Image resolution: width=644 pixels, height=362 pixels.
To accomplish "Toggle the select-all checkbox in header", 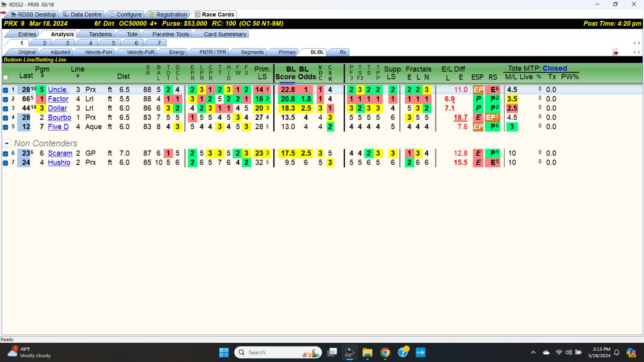I will (x=6, y=78).
